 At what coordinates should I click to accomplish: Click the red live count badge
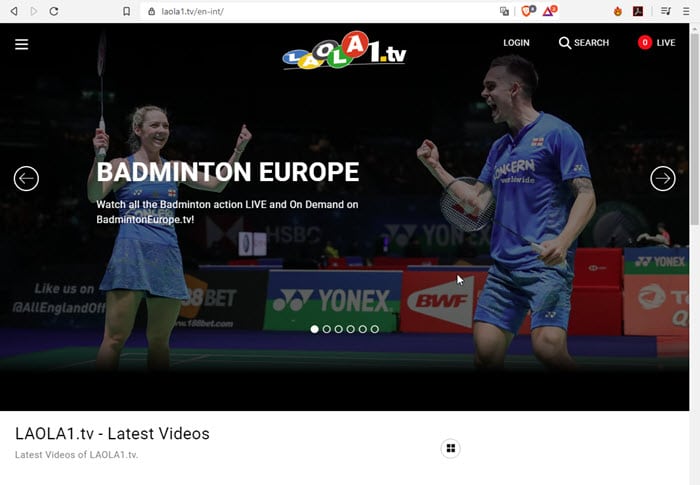pos(645,42)
